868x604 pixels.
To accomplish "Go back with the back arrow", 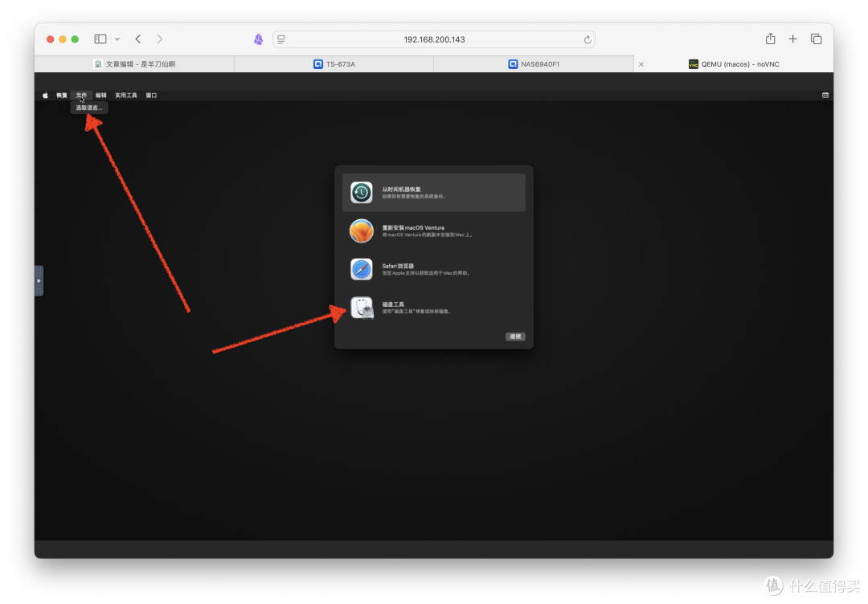I will pos(138,39).
